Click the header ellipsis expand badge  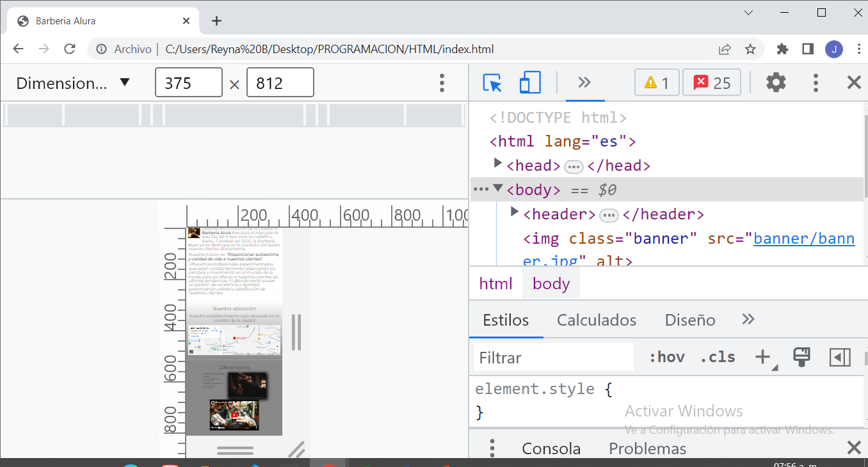click(x=609, y=215)
